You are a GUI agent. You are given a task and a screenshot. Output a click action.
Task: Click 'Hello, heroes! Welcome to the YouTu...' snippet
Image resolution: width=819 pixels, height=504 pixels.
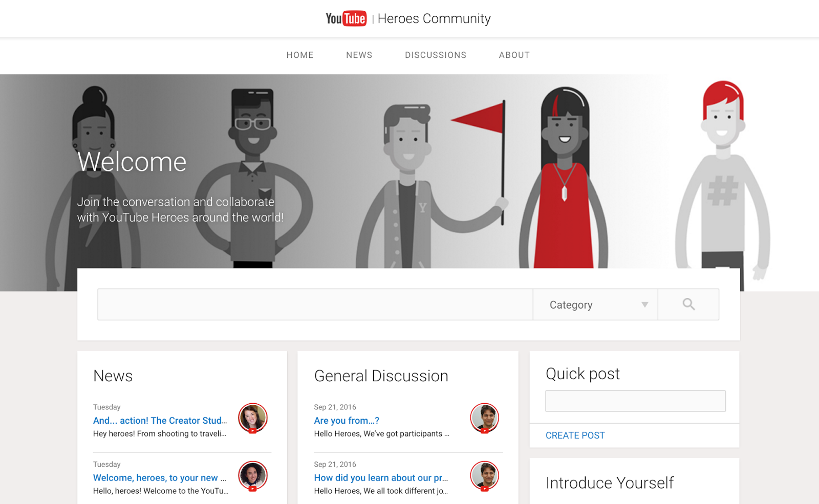(161, 491)
